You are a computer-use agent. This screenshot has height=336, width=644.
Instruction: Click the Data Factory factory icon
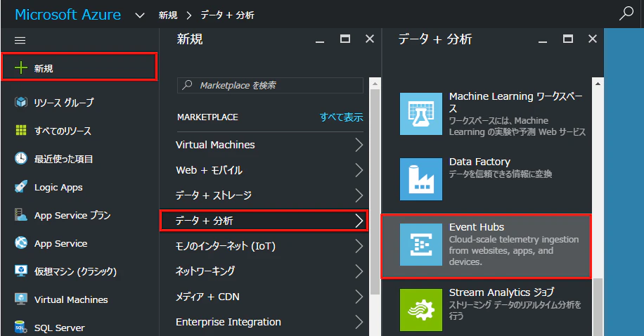[421, 179]
